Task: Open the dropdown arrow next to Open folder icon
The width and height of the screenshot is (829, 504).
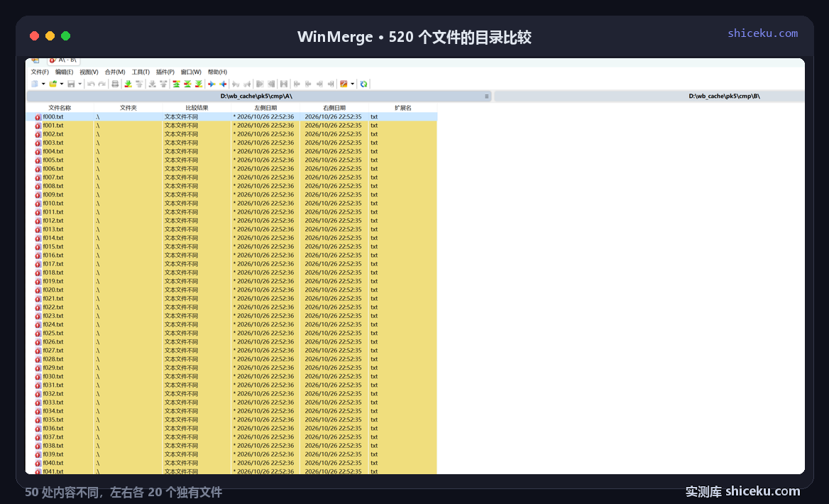Action: (x=61, y=84)
